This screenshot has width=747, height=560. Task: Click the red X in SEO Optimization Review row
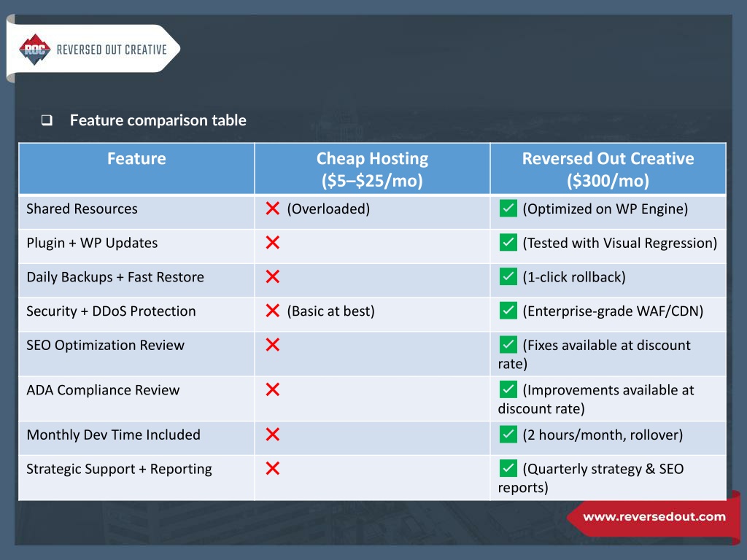pos(273,344)
